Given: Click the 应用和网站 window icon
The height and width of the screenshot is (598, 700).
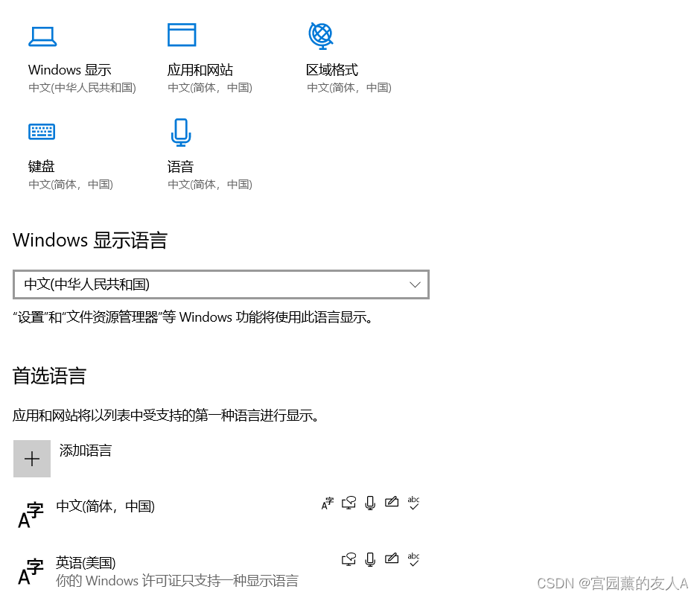Looking at the screenshot, I should 182,35.
